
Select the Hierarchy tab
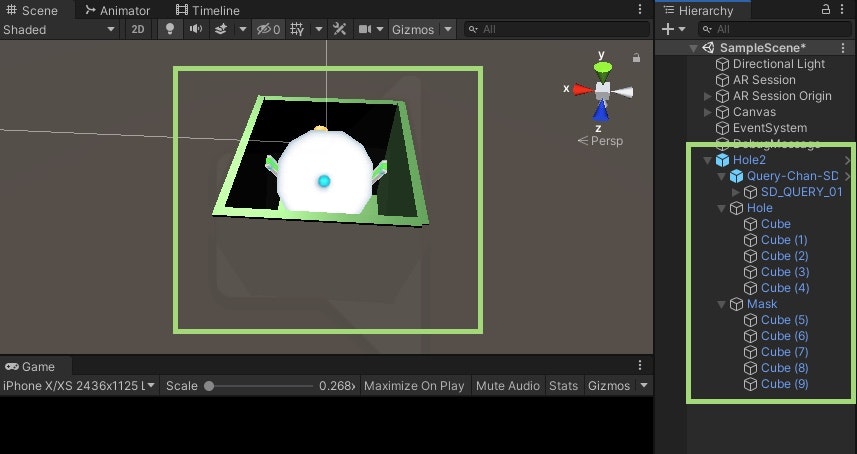point(698,10)
